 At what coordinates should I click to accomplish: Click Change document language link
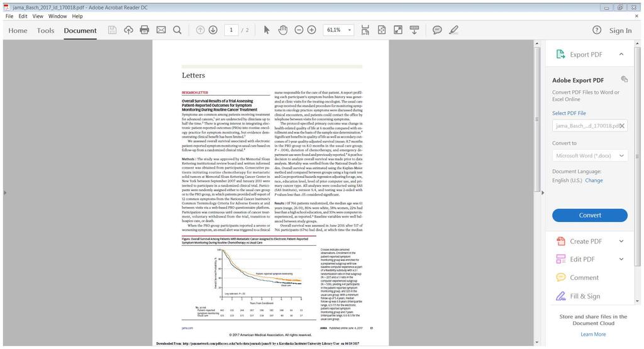coord(594,180)
